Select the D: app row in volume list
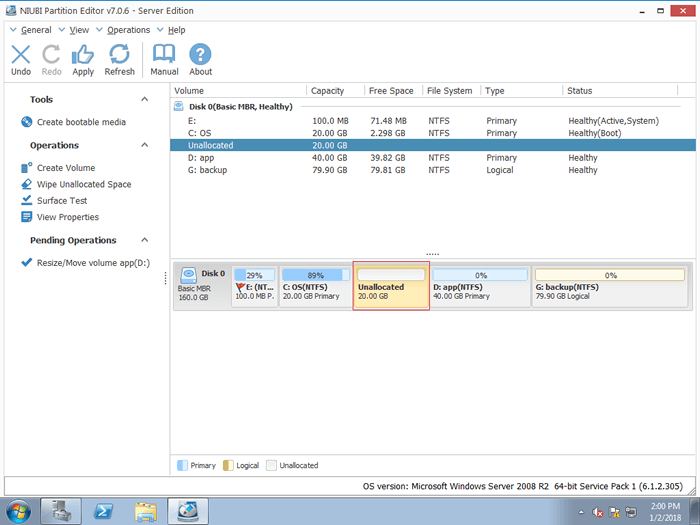This screenshot has width=700, height=525. (433, 158)
